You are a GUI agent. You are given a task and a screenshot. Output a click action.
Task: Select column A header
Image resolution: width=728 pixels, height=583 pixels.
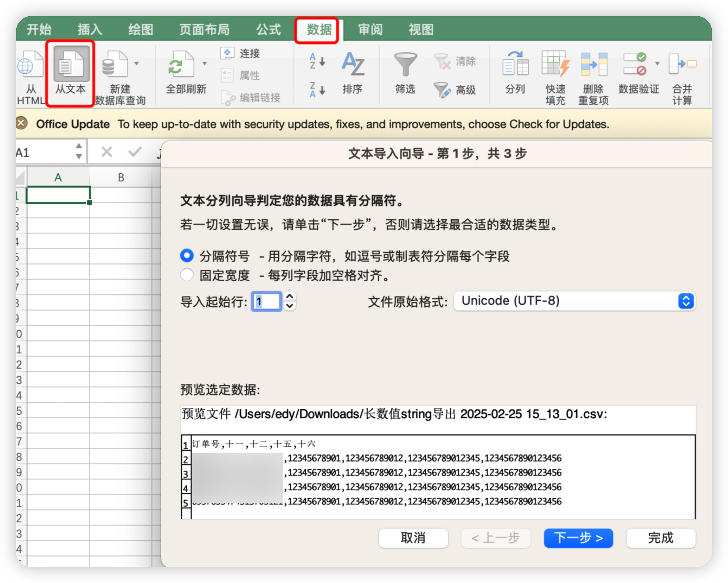(58, 178)
